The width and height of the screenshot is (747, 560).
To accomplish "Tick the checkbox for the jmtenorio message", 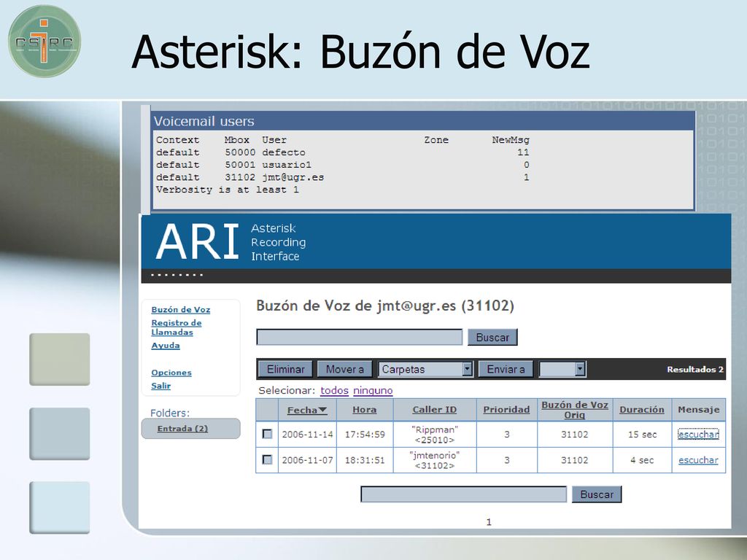I will 267,459.
